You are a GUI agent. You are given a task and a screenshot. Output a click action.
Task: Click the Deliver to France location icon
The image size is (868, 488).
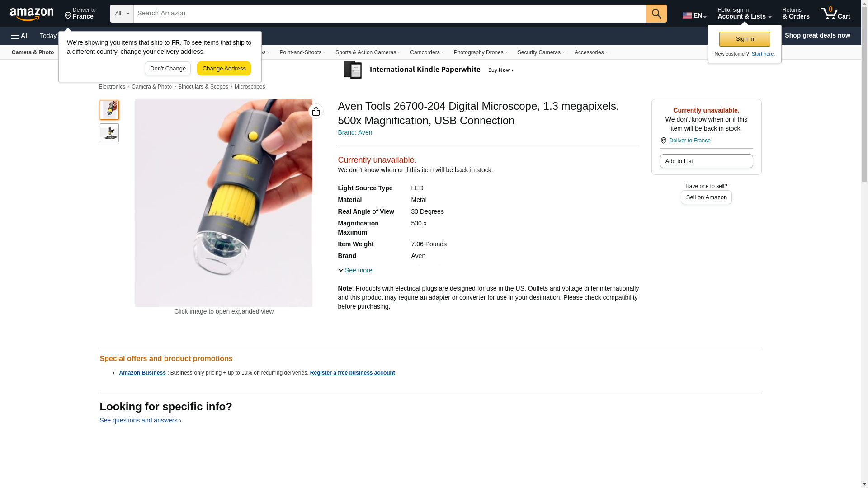[68, 16]
